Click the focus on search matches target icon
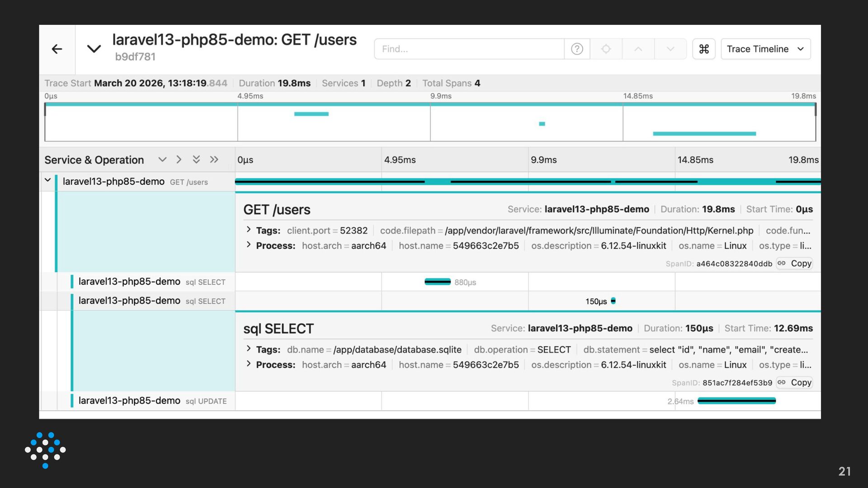 click(x=606, y=49)
